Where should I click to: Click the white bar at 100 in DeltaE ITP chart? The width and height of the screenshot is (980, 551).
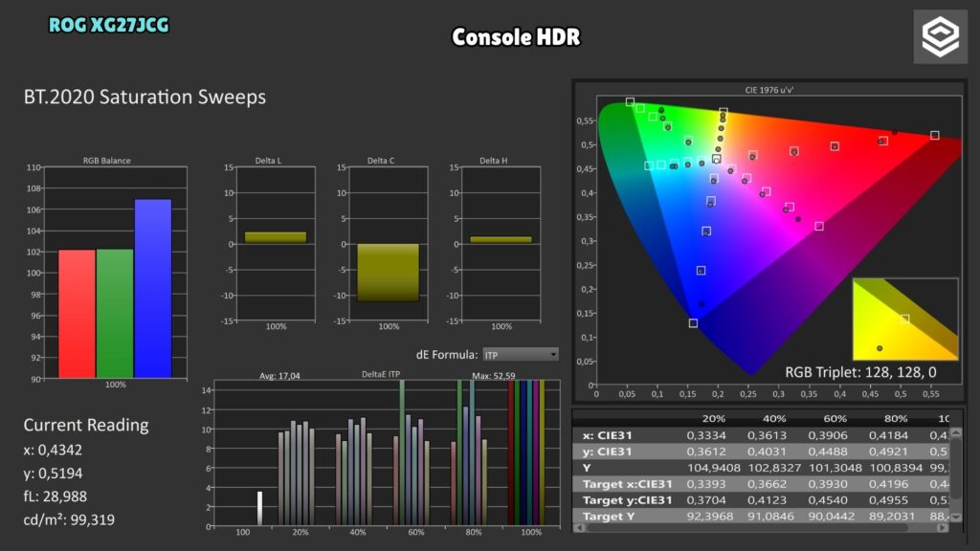point(260,508)
